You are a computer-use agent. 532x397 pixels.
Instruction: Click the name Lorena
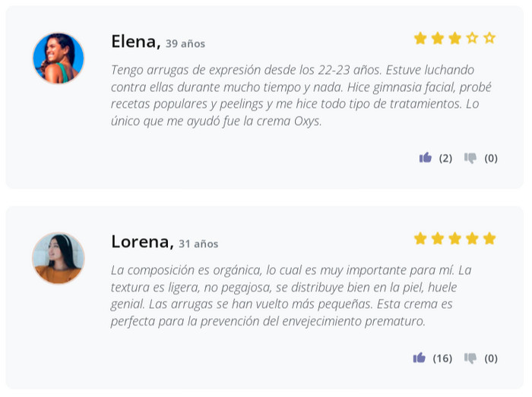(x=142, y=242)
